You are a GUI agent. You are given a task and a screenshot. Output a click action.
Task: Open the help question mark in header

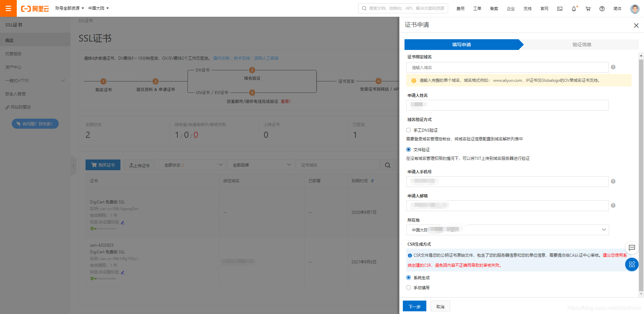602,9
